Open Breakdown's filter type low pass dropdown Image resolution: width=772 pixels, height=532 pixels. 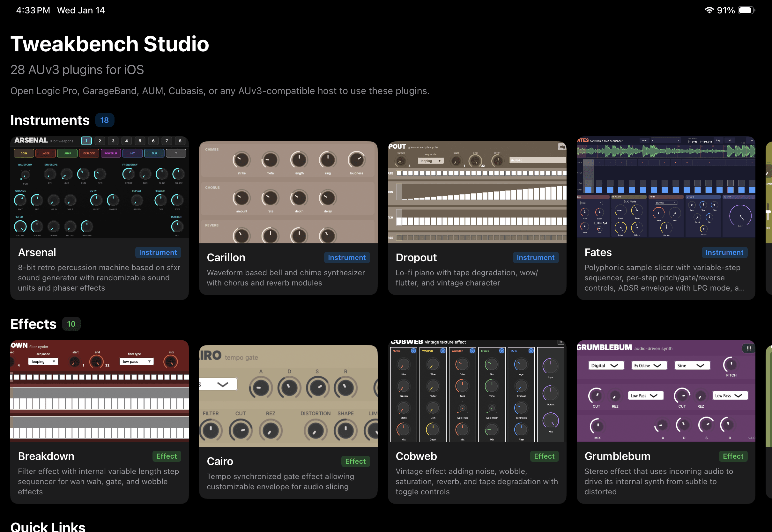[136, 361]
